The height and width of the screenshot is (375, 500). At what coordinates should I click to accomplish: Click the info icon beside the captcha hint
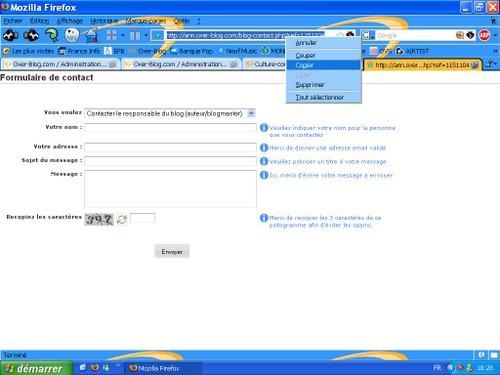(x=264, y=218)
